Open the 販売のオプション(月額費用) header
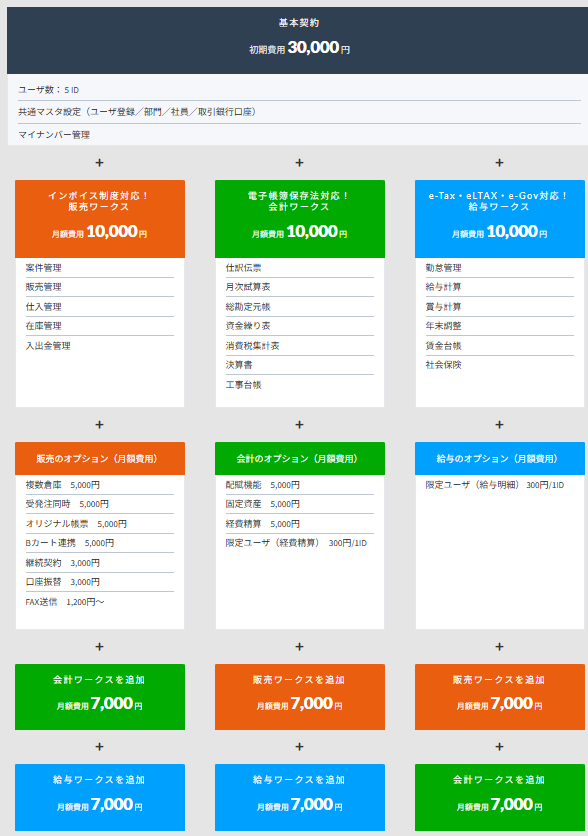This screenshot has width=588, height=836. click(100, 459)
